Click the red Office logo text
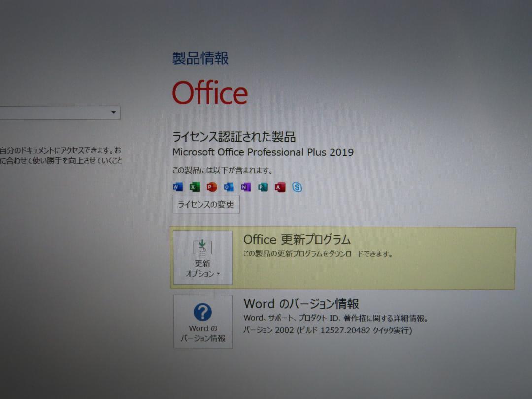The height and width of the screenshot is (399, 532). click(210, 93)
